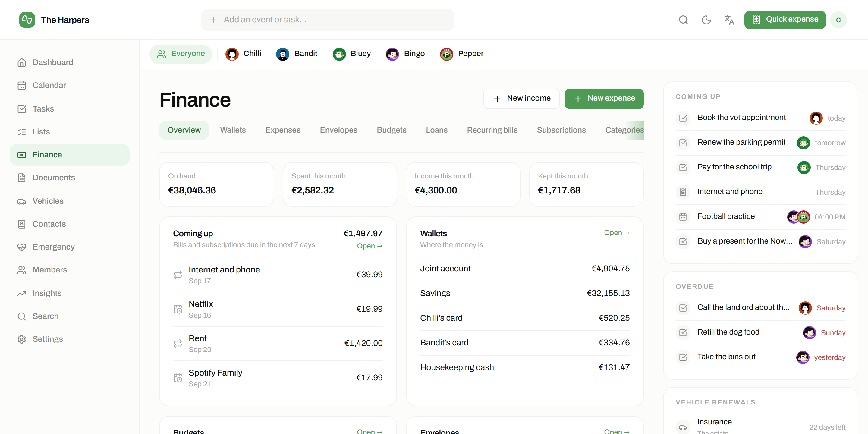Check off Call the landlord task
Screen dimensions: 868x434
tap(683, 308)
